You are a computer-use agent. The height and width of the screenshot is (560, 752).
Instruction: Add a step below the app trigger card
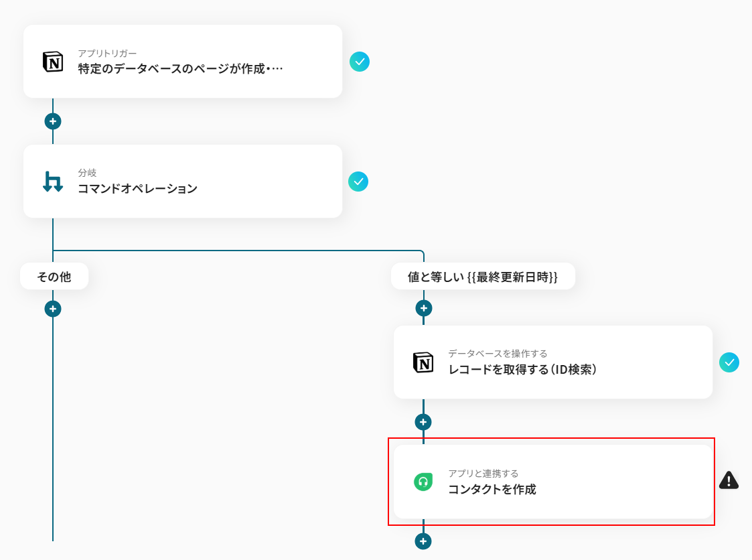click(53, 121)
